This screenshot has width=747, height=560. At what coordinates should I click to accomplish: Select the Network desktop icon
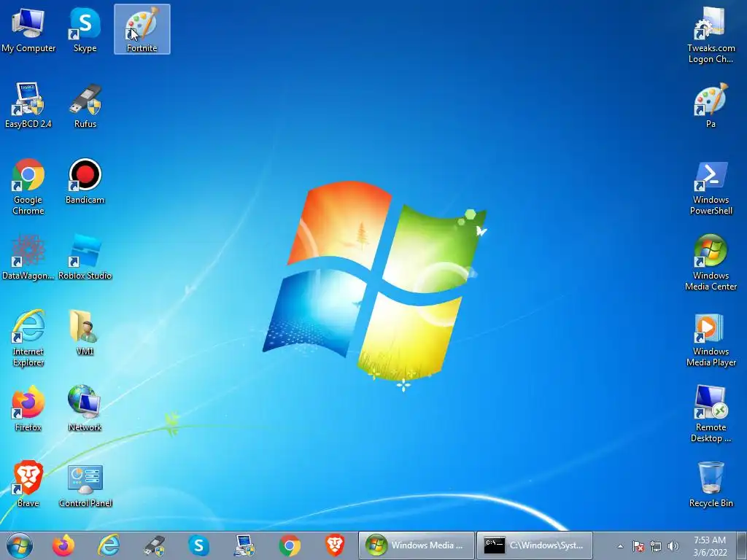[x=85, y=408]
